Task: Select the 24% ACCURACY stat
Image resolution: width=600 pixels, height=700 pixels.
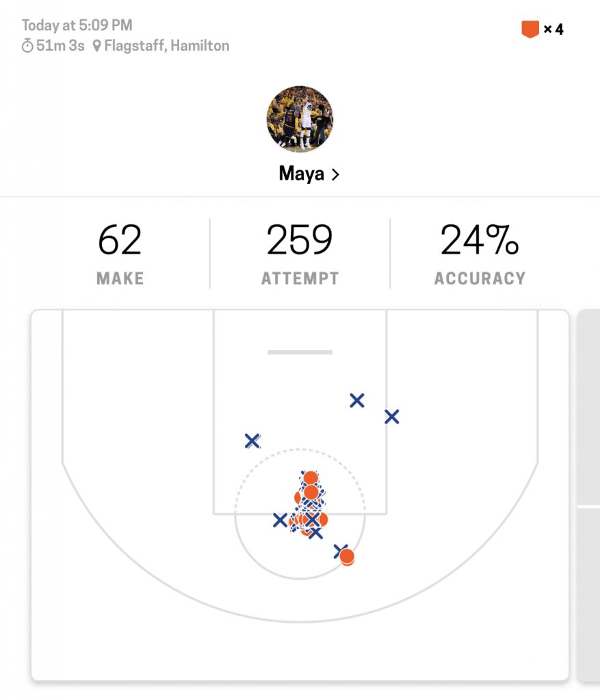Action: 480,254
